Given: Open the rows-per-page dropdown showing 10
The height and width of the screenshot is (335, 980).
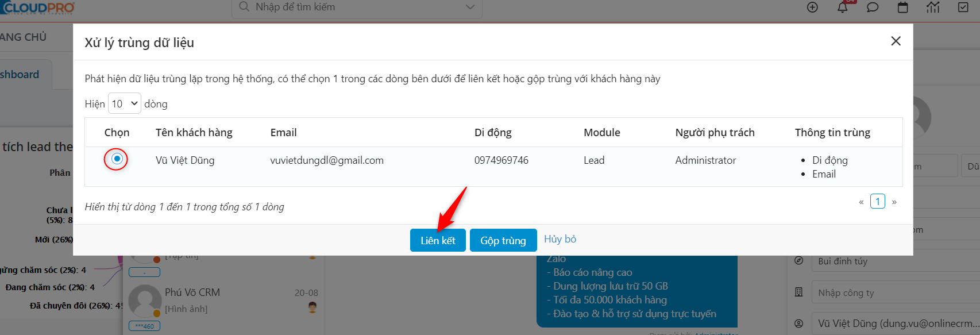Looking at the screenshot, I should pyautogui.click(x=125, y=103).
